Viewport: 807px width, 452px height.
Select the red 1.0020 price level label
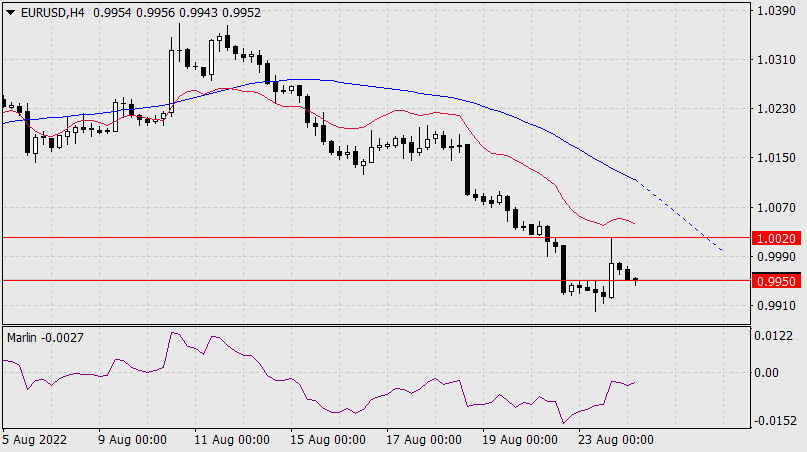click(776, 238)
